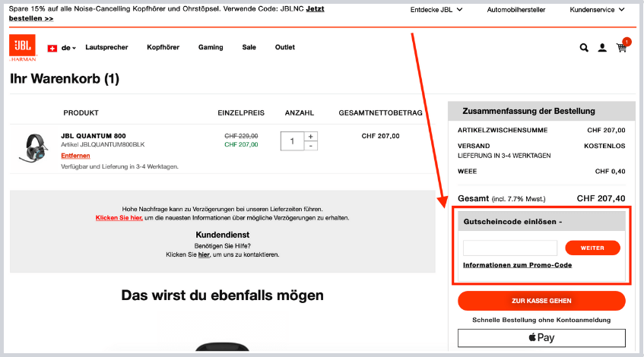Expand the Kundenservice dropdown
The image size is (644, 357).
[597, 9]
